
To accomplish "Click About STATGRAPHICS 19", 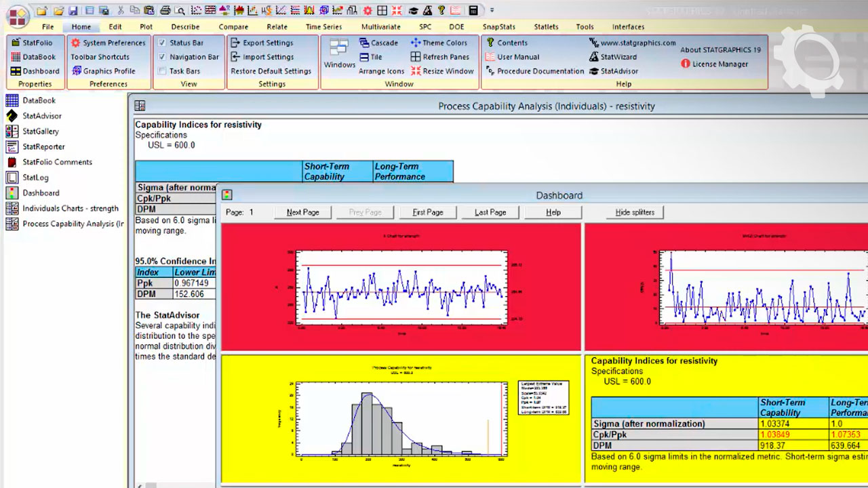I will click(x=720, y=50).
